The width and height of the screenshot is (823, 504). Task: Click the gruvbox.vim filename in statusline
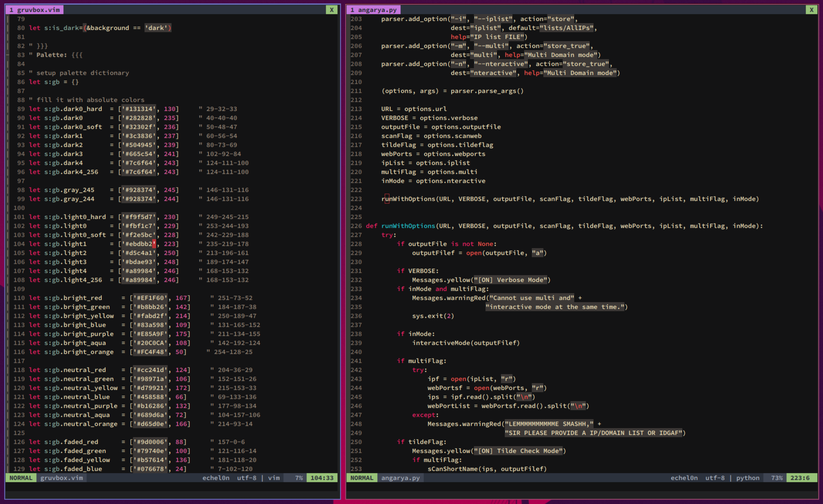point(62,478)
